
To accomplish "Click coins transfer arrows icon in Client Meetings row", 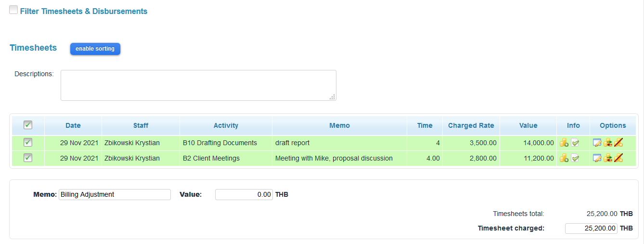I will pos(608,158).
